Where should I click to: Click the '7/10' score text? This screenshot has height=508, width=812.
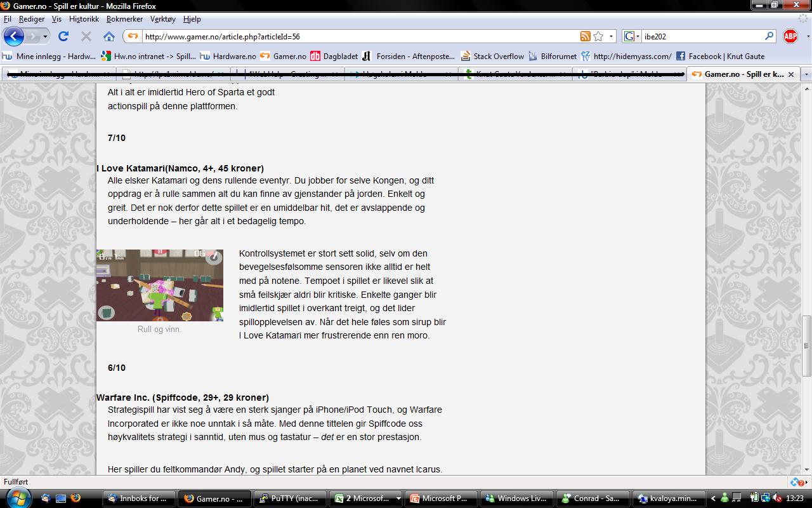click(117, 138)
